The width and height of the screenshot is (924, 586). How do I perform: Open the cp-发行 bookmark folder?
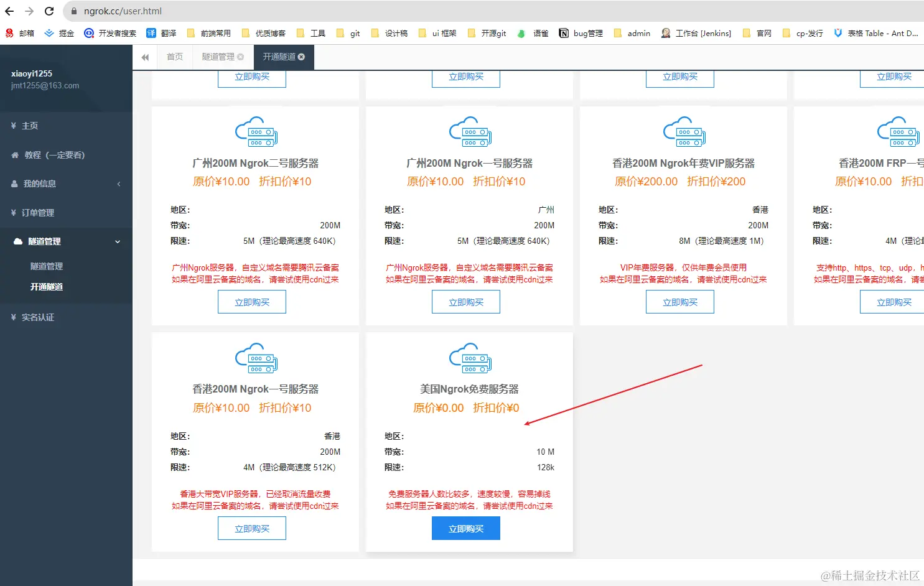803,33
